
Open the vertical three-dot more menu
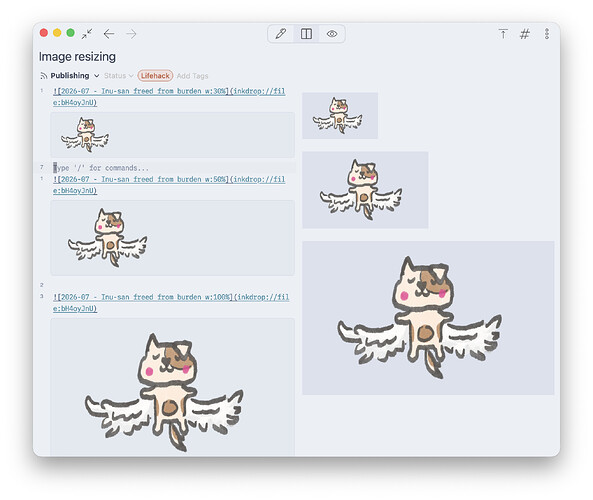pyautogui.click(x=547, y=34)
